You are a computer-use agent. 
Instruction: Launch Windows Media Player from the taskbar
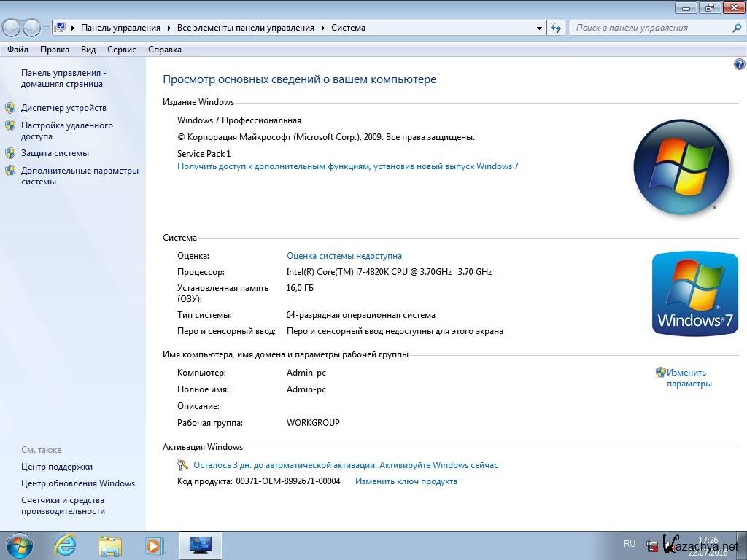[154, 545]
